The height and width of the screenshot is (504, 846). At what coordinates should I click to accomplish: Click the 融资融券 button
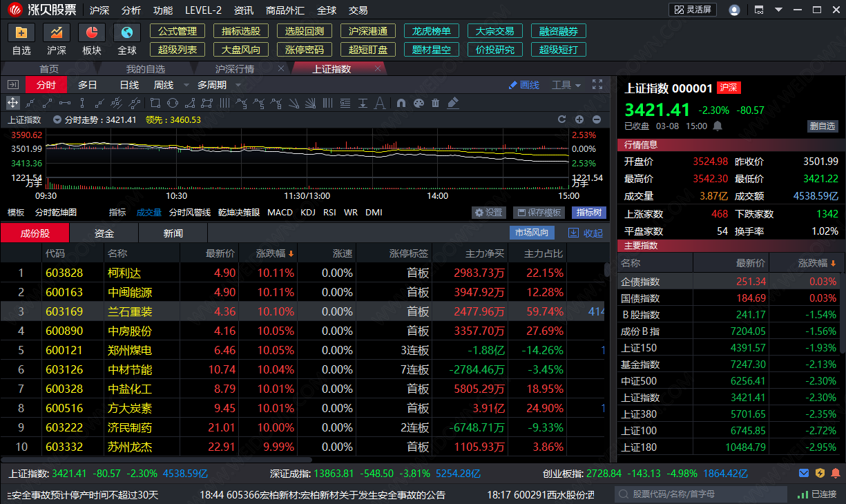(x=558, y=31)
